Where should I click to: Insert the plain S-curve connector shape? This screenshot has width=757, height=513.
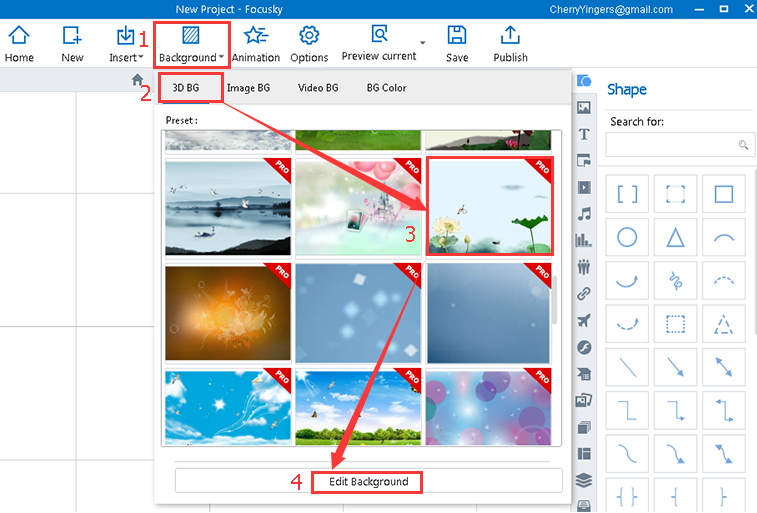(x=627, y=454)
